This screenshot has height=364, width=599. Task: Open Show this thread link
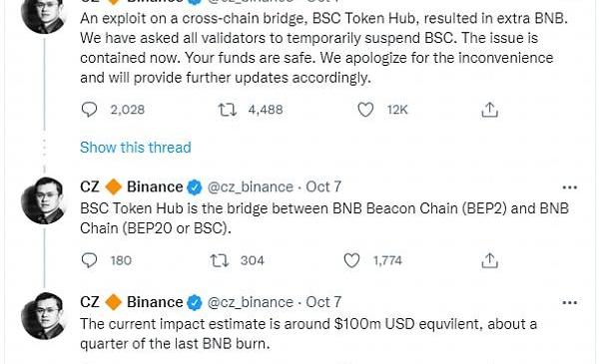pyautogui.click(x=135, y=148)
